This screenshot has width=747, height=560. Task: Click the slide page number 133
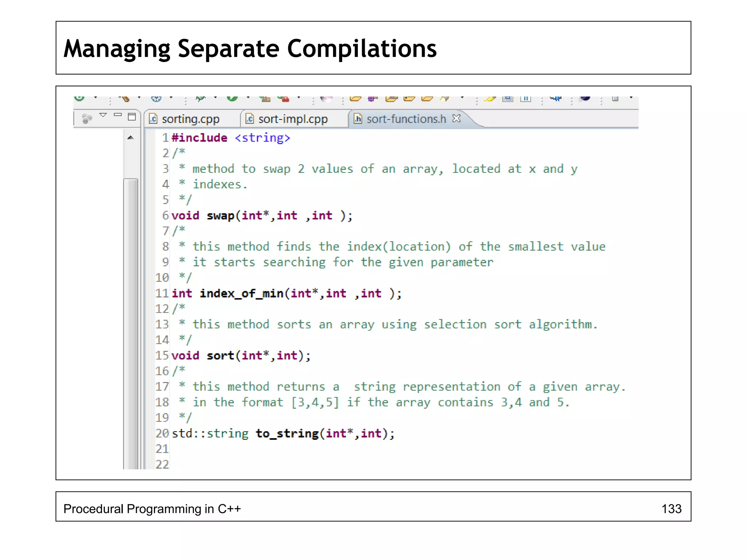click(671, 509)
